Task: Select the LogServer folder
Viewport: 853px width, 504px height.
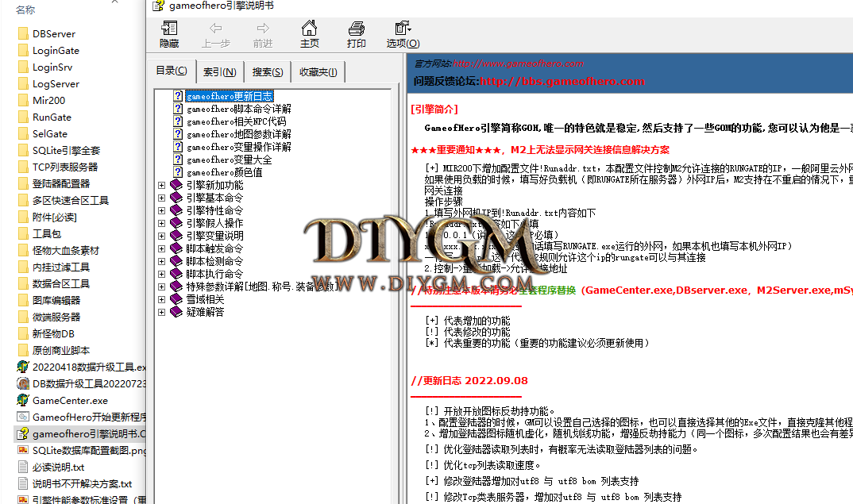Action: pos(56,84)
